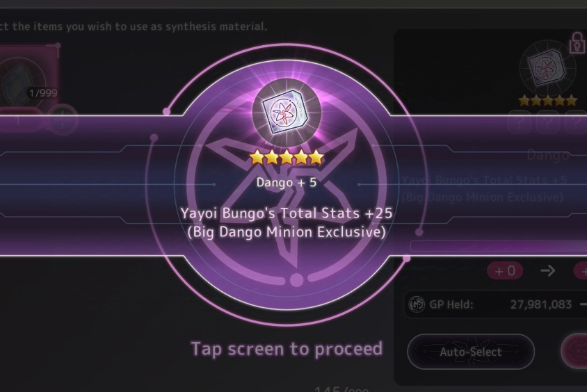
Task: Click the red button beside Auto-Select
Action: (574, 351)
